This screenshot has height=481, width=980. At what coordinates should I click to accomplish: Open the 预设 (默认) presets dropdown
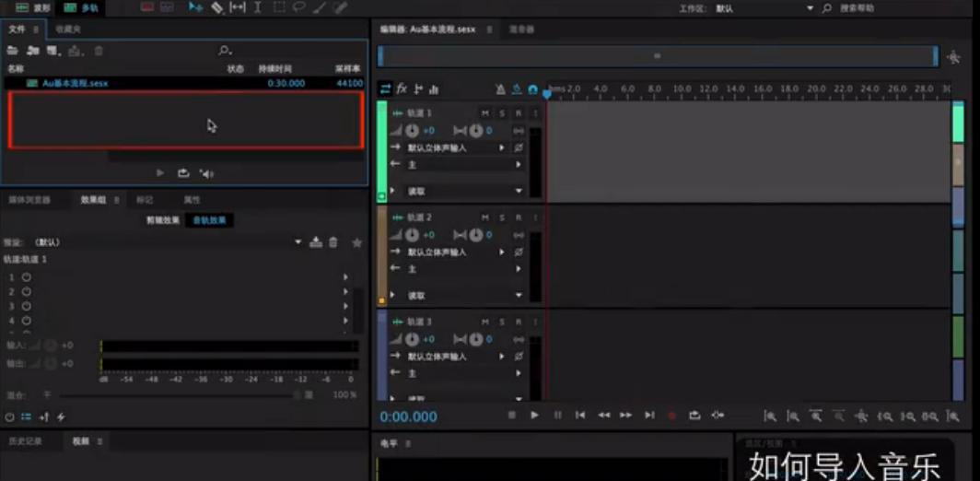click(297, 242)
